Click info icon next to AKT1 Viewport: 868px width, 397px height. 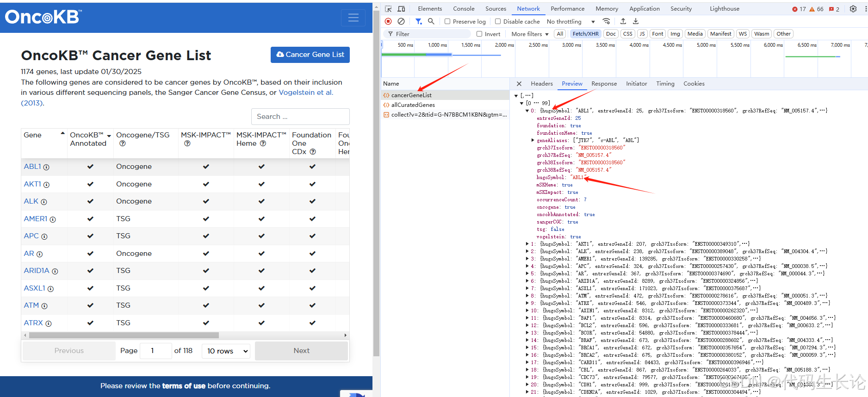pyautogui.click(x=46, y=185)
